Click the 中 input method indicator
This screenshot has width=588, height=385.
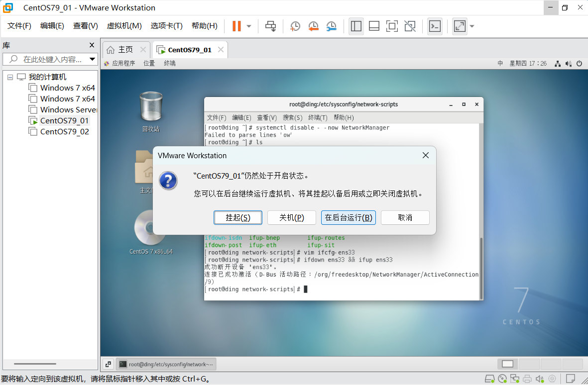pos(500,63)
